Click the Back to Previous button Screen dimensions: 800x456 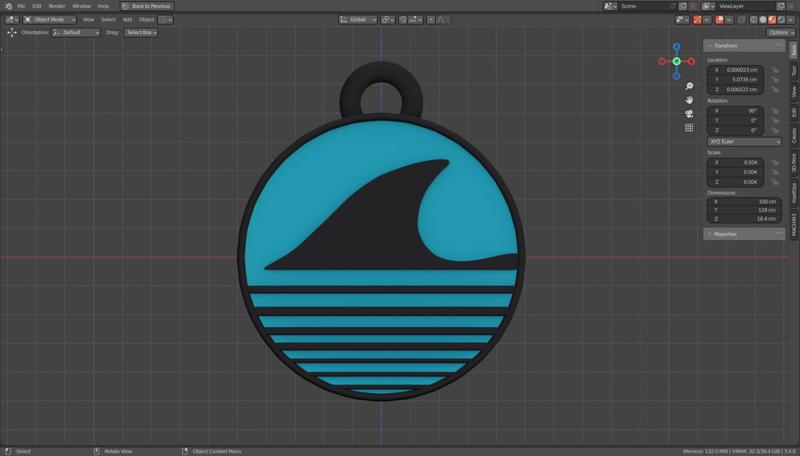(147, 6)
